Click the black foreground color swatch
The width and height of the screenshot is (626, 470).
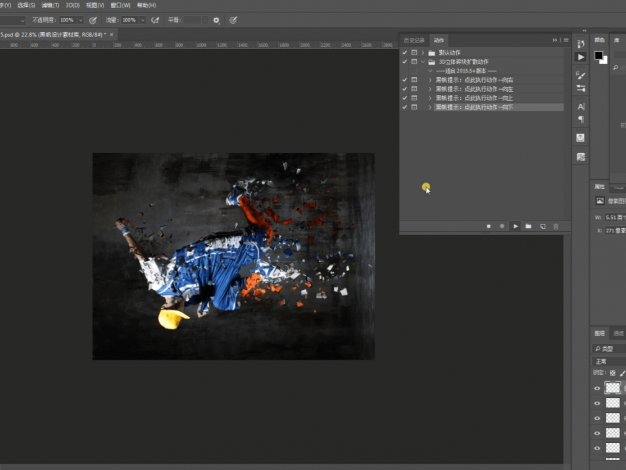pyautogui.click(x=598, y=54)
